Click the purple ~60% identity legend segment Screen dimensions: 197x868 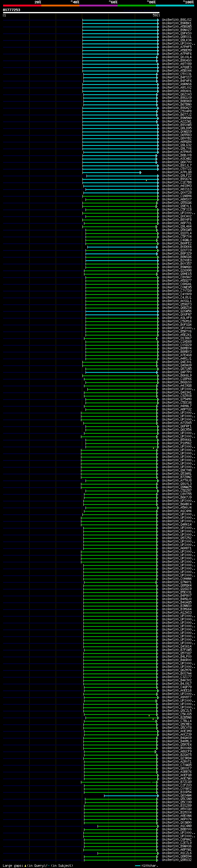(99, 6)
